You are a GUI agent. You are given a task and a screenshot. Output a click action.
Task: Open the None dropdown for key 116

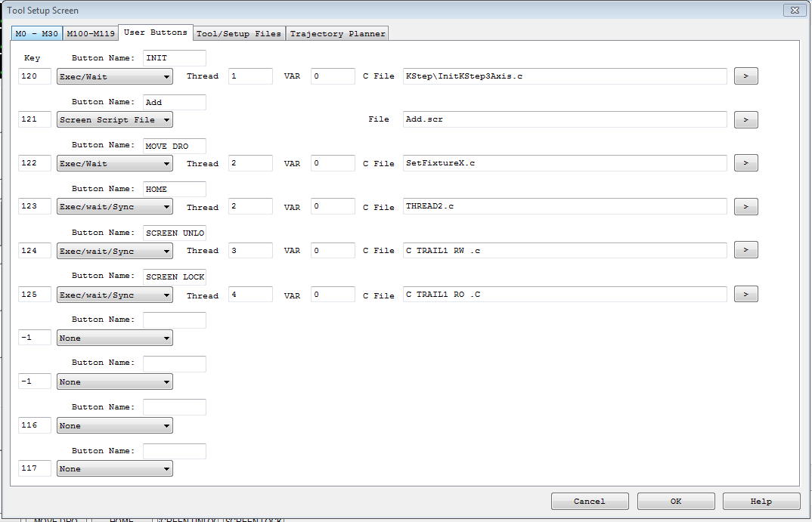pyautogui.click(x=114, y=426)
